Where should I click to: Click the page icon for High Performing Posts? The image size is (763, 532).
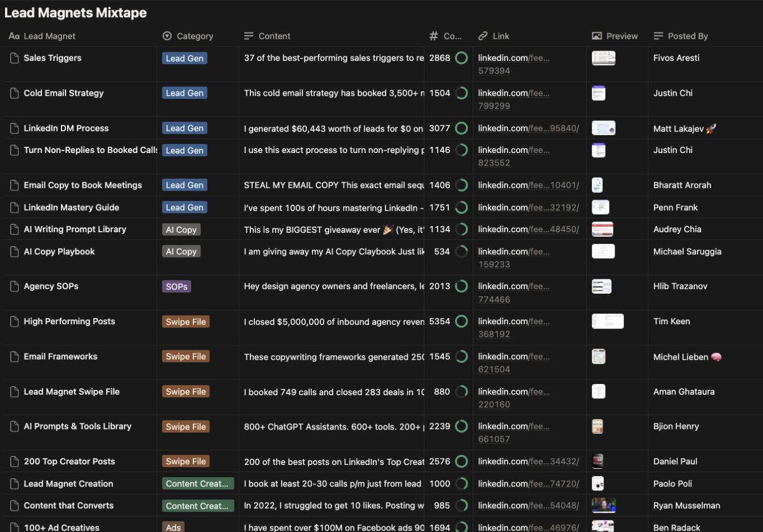point(14,321)
